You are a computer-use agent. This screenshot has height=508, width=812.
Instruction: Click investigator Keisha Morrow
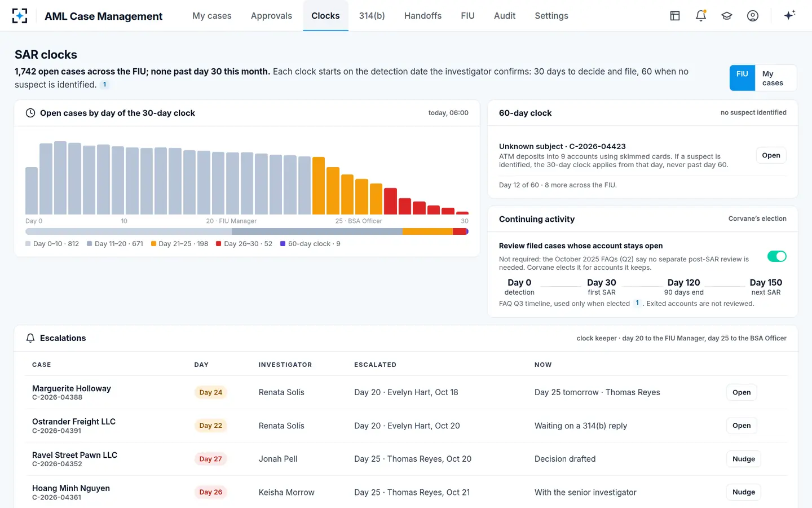(x=286, y=492)
